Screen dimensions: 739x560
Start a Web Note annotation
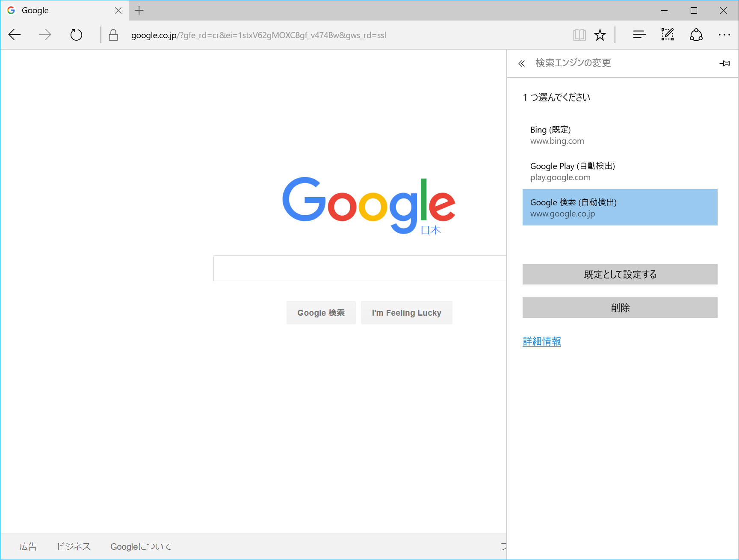click(667, 35)
